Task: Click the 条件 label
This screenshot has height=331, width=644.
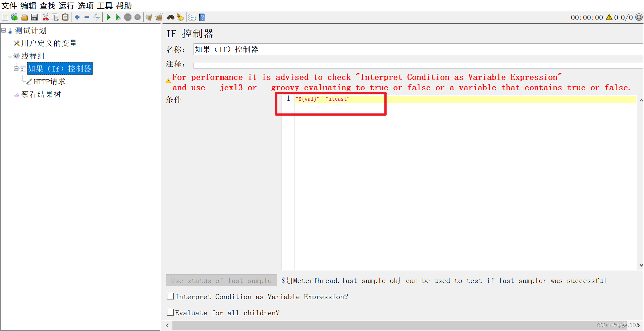Action: click(174, 100)
